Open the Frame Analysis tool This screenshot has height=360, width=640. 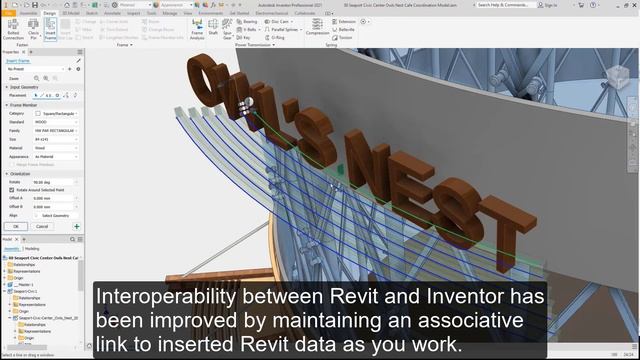tap(197, 29)
